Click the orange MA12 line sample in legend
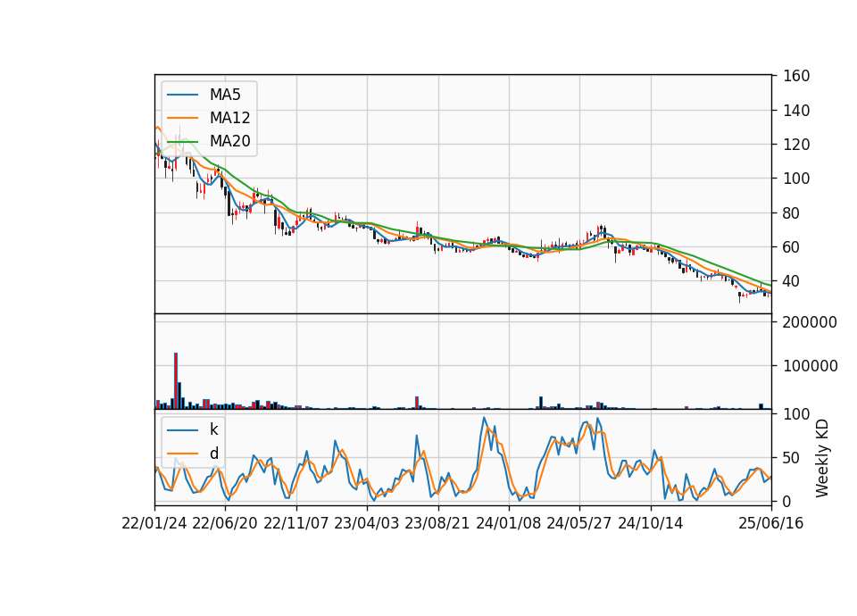This screenshot has height=616, width=857. [182, 118]
